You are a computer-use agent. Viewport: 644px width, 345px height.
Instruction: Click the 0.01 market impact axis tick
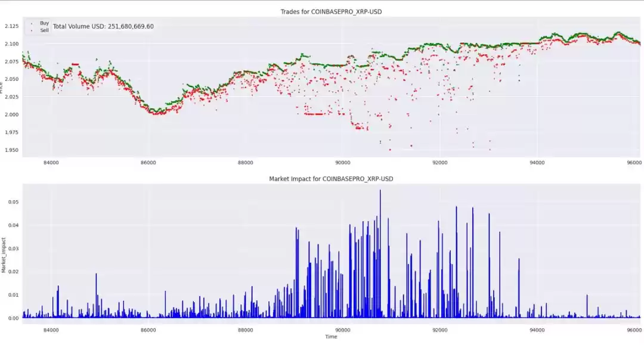click(13, 295)
